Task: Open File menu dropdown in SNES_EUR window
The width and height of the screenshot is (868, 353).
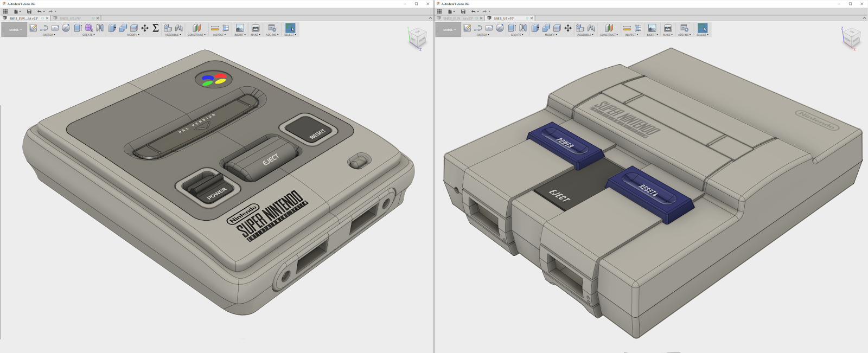Action: (x=17, y=11)
